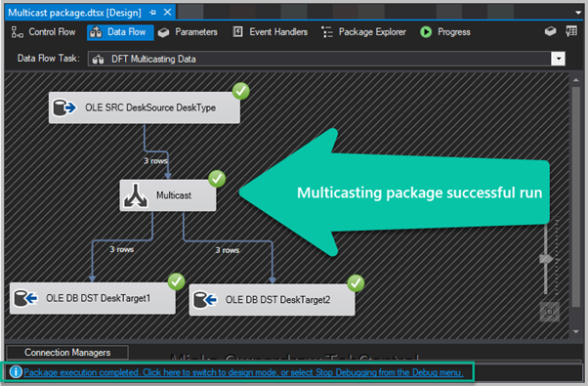
Task: Open the Parameters tab
Action: (188, 32)
